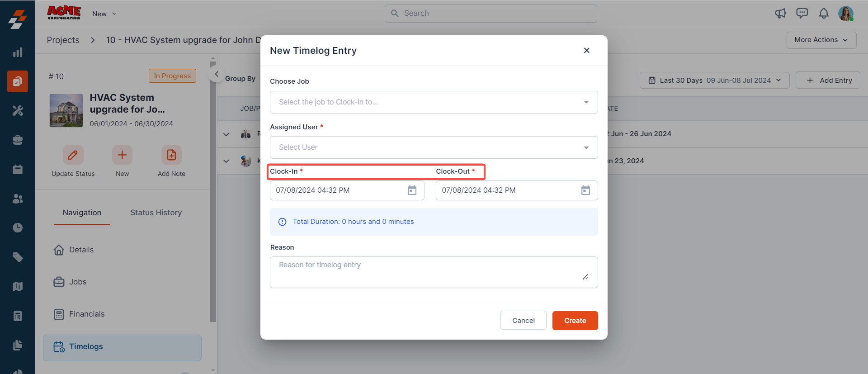Collapse the side panel with the chevron
868x374 pixels.
[x=217, y=74]
